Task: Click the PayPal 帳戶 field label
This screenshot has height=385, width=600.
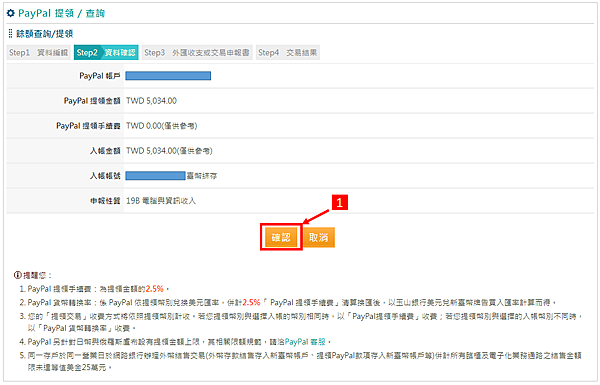Action: click(x=99, y=76)
